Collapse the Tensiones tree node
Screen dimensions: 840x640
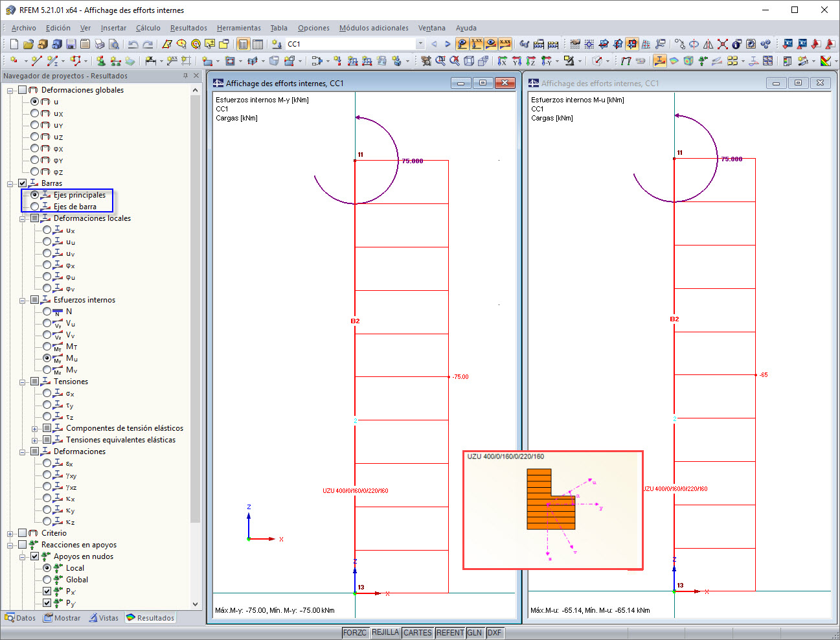pyautogui.click(x=23, y=382)
